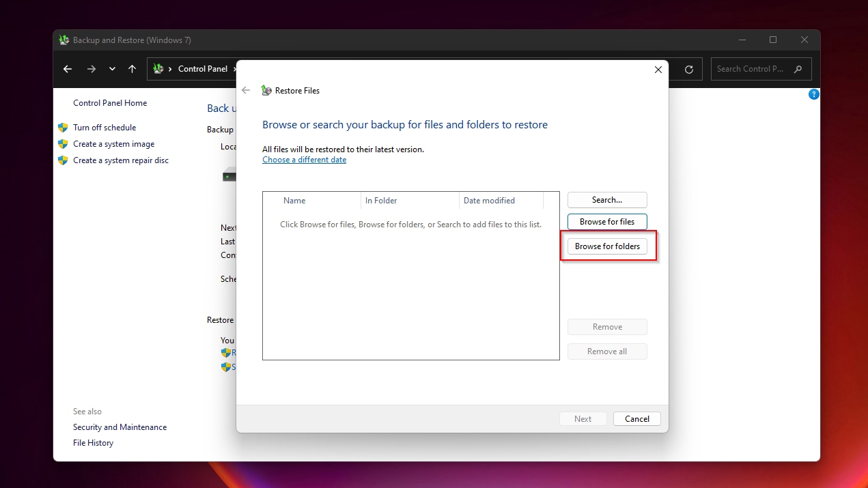Close the Restore Files dialog with X
Viewport: 868px width, 488px height.
point(658,70)
